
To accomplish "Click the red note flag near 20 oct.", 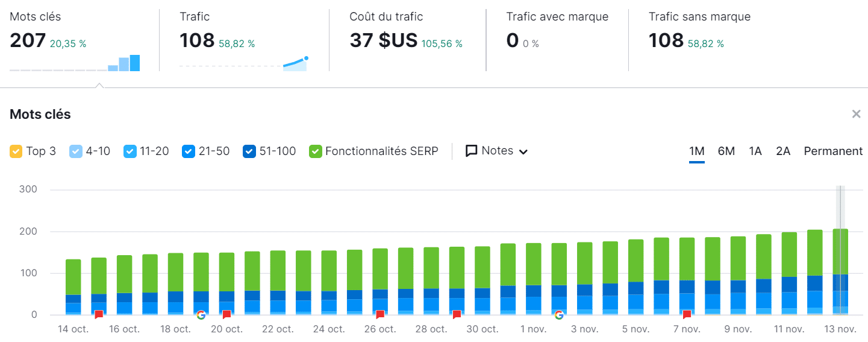I will tap(226, 315).
